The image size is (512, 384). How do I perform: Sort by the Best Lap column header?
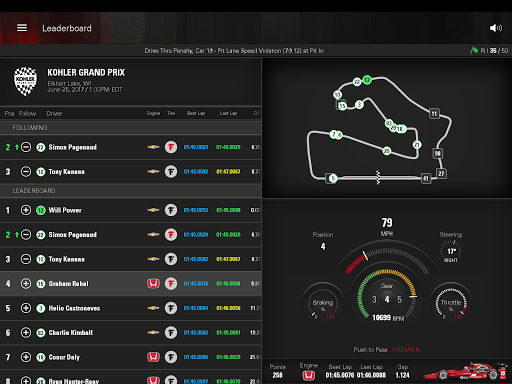click(x=196, y=113)
